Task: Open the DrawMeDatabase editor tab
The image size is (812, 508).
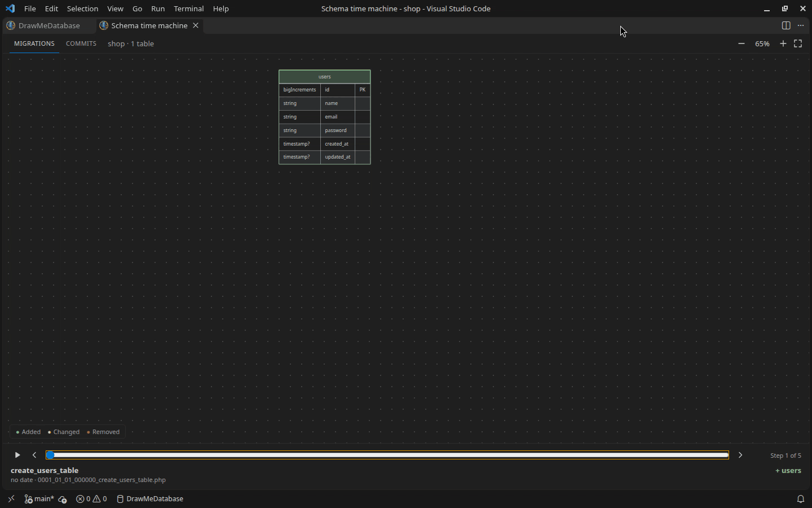Action: (x=48, y=25)
